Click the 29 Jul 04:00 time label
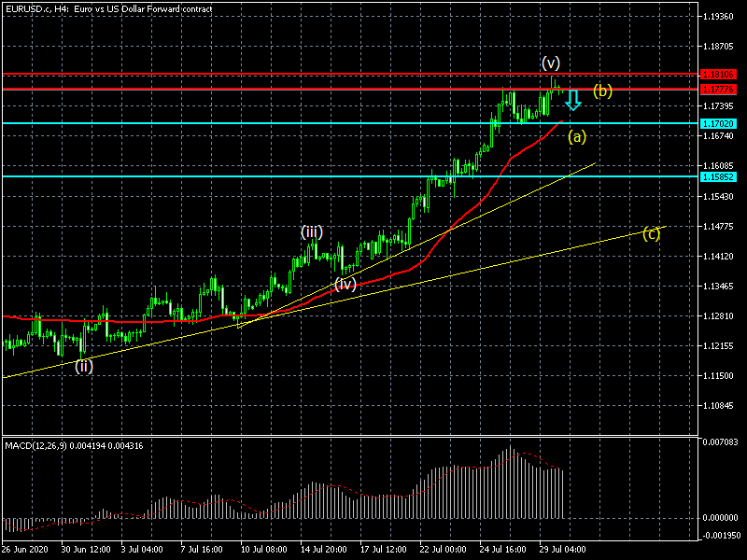This screenshot has width=747, height=560. pyautogui.click(x=563, y=550)
